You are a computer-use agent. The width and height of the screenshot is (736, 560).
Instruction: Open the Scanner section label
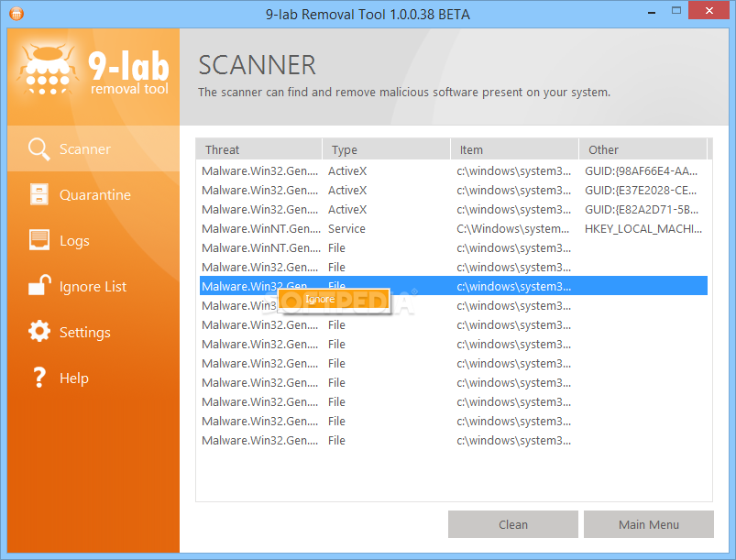click(x=85, y=149)
